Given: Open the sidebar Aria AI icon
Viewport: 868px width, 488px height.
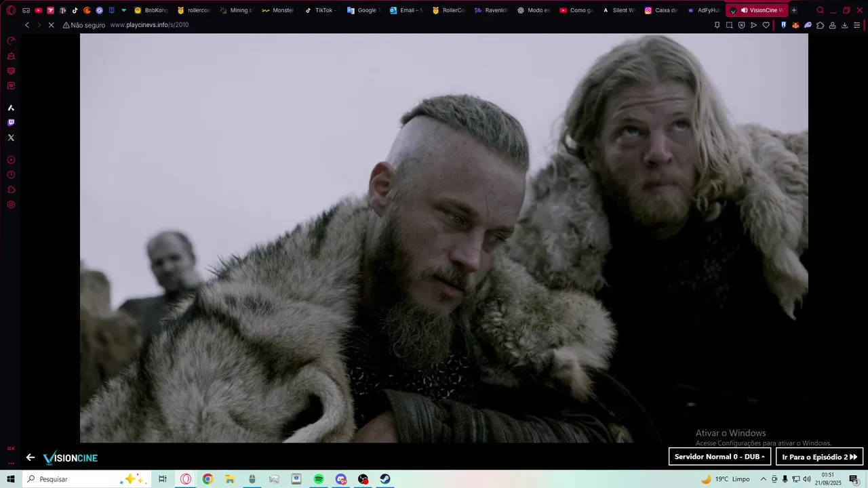Looking at the screenshot, I should click(11, 108).
